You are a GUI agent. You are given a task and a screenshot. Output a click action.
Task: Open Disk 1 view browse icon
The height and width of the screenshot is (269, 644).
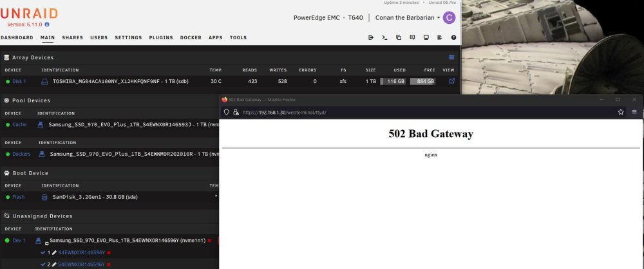[452, 81]
